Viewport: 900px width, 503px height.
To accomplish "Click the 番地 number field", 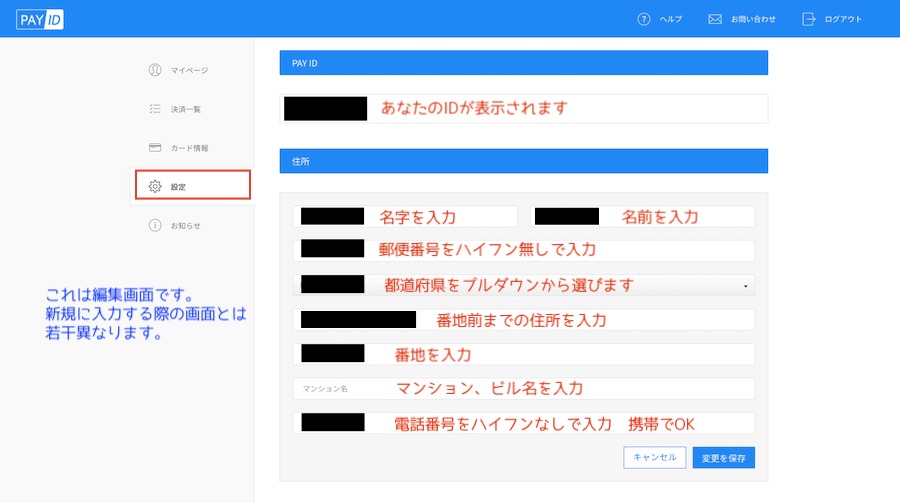I will (x=523, y=354).
